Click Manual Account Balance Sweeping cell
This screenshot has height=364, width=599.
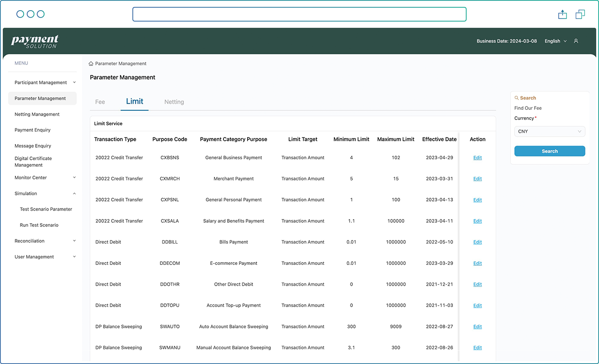(234, 348)
